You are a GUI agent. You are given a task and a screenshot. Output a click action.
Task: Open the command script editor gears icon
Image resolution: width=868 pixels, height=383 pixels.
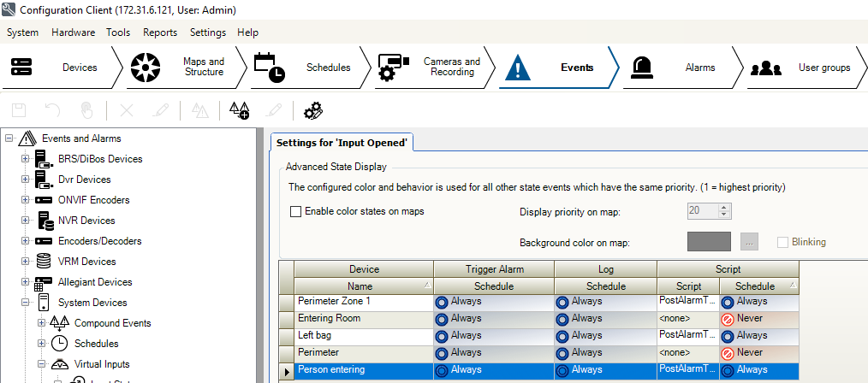coord(313,110)
